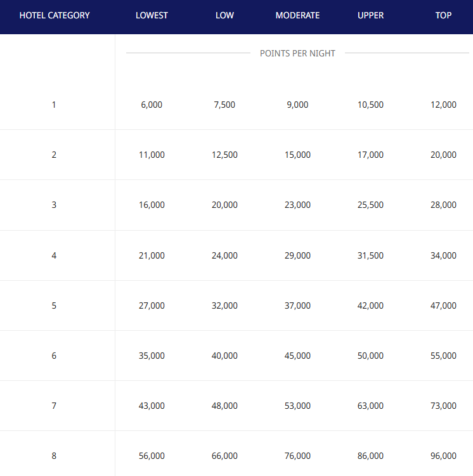Click the 24,000 points cell

[224, 255]
